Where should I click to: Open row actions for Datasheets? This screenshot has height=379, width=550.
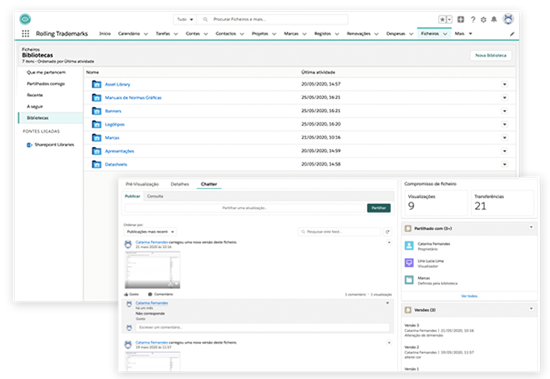[504, 164]
